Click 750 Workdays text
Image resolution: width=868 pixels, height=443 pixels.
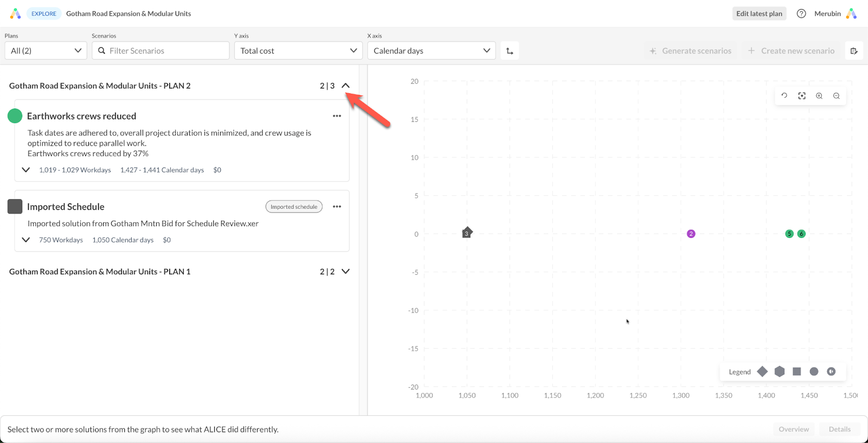click(61, 240)
